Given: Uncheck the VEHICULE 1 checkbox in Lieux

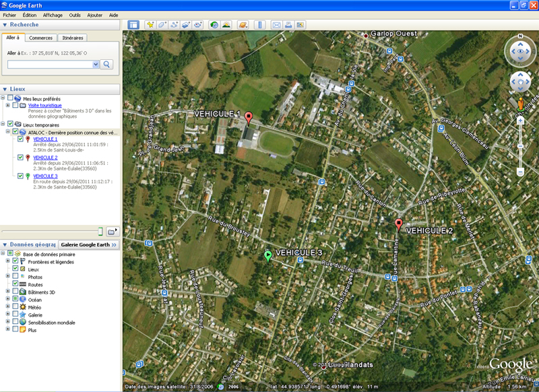Looking at the screenshot, I should point(20,139).
